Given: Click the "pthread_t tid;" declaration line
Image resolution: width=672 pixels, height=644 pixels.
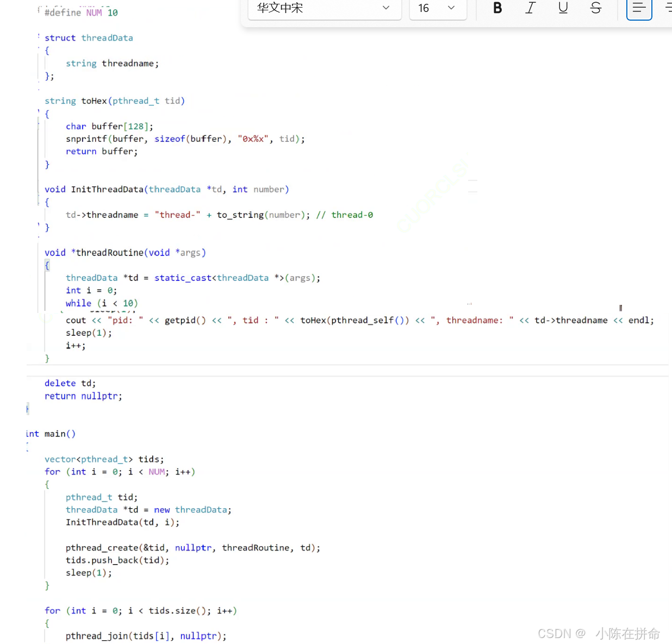Looking at the screenshot, I should click(102, 497).
